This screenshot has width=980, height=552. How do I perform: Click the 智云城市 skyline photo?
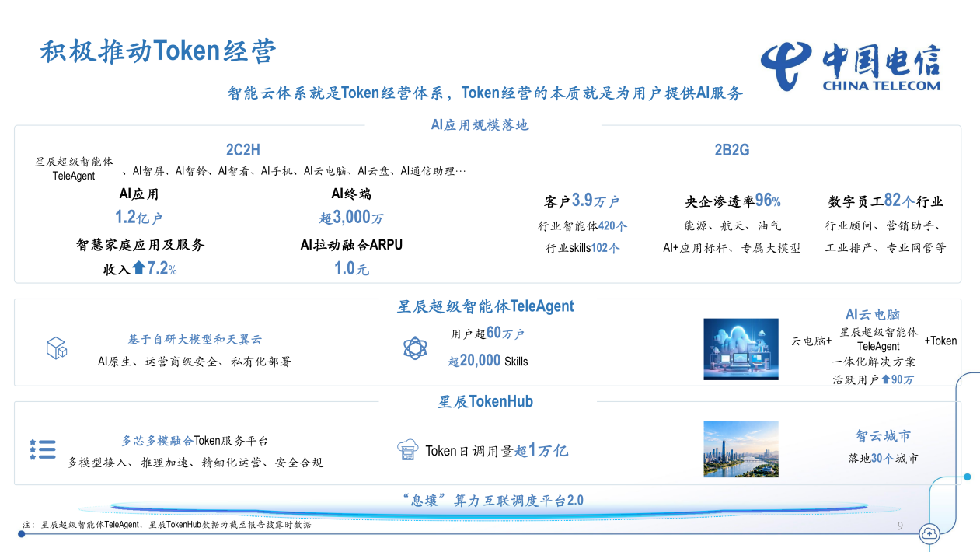(x=741, y=449)
